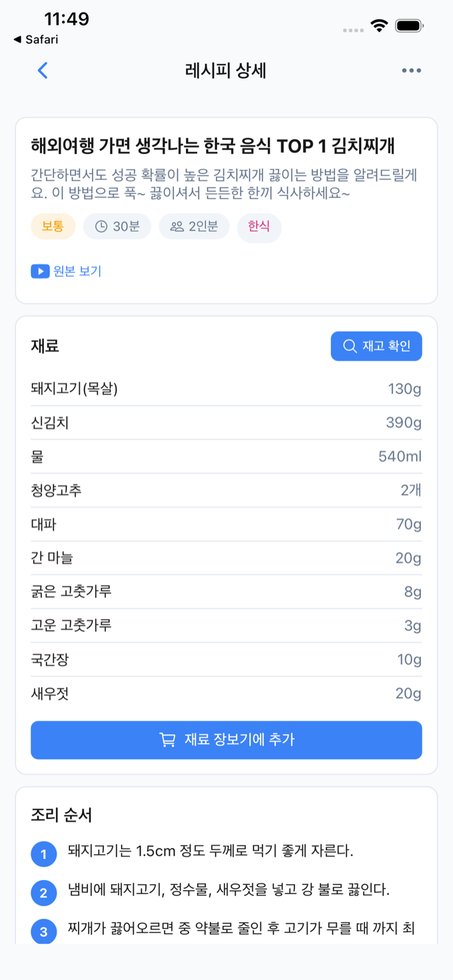The image size is (453, 980).
Task: Open the three-dot options menu
Action: [x=411, y=70]
